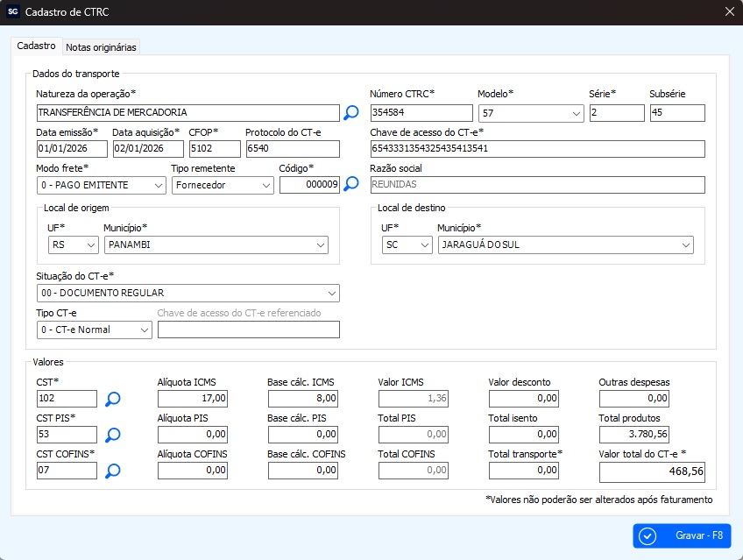Open the CST COFINS lookup magnifier
The width and height of the screenshot is (743, 560).
[113, 471]
